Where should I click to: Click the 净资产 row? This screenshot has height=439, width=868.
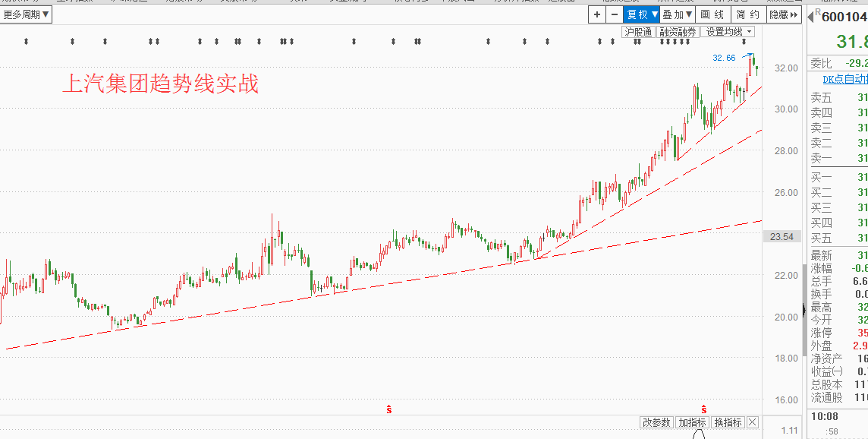tap(838, 359)
